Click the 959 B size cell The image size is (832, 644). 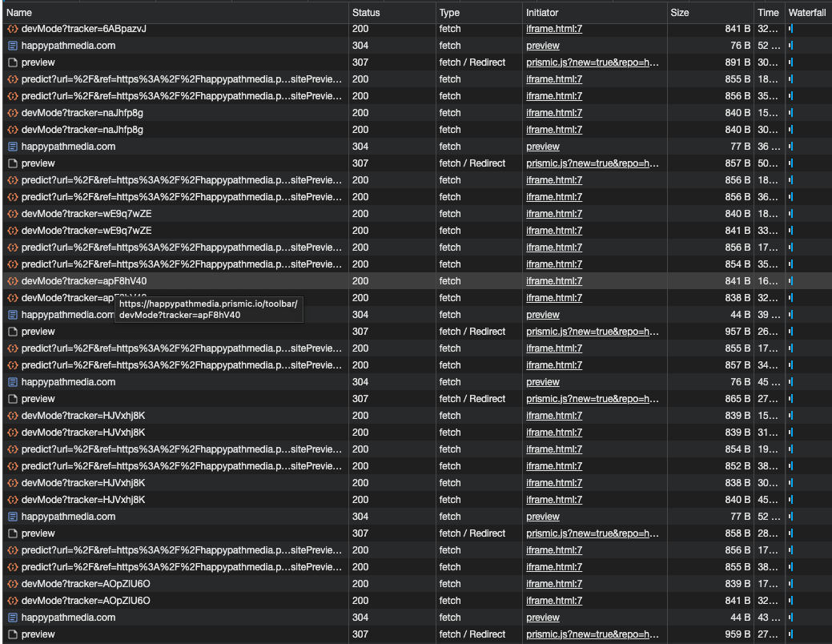coord(738,634)
